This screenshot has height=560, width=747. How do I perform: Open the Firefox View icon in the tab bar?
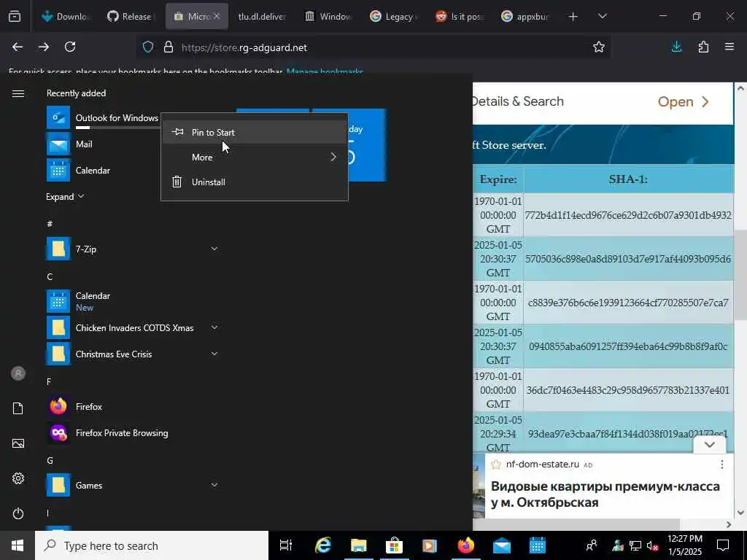coord(15,17)
